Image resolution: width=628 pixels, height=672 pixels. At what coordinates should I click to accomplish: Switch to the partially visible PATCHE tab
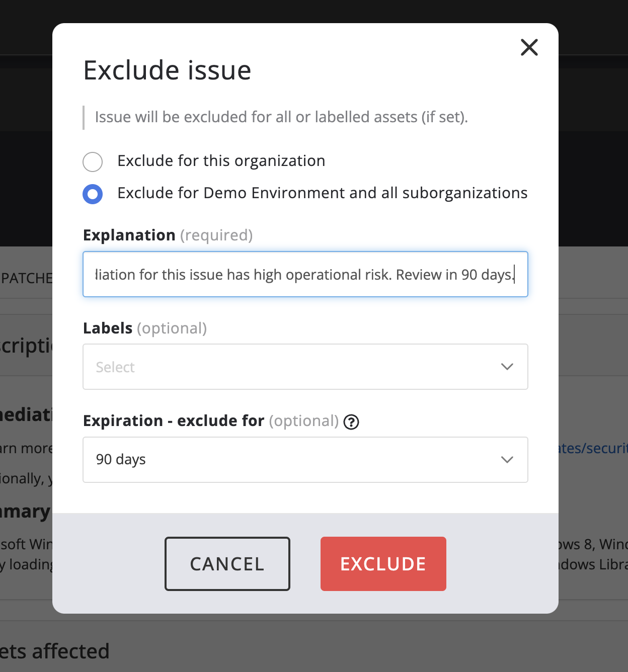click(x=26, y=278)
